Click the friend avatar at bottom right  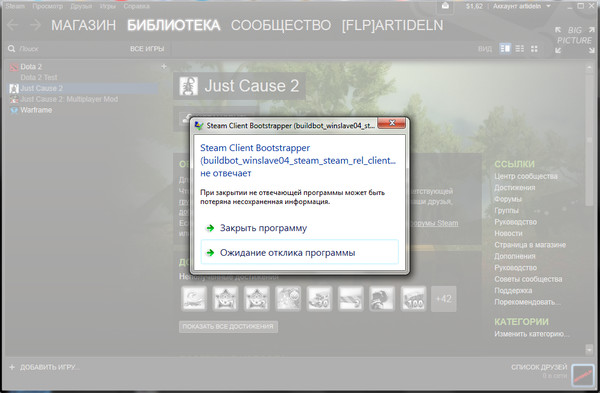583,375
